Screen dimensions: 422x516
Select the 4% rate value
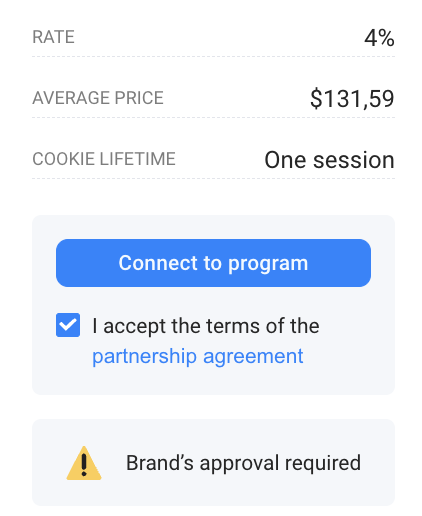tap(379, 38)
